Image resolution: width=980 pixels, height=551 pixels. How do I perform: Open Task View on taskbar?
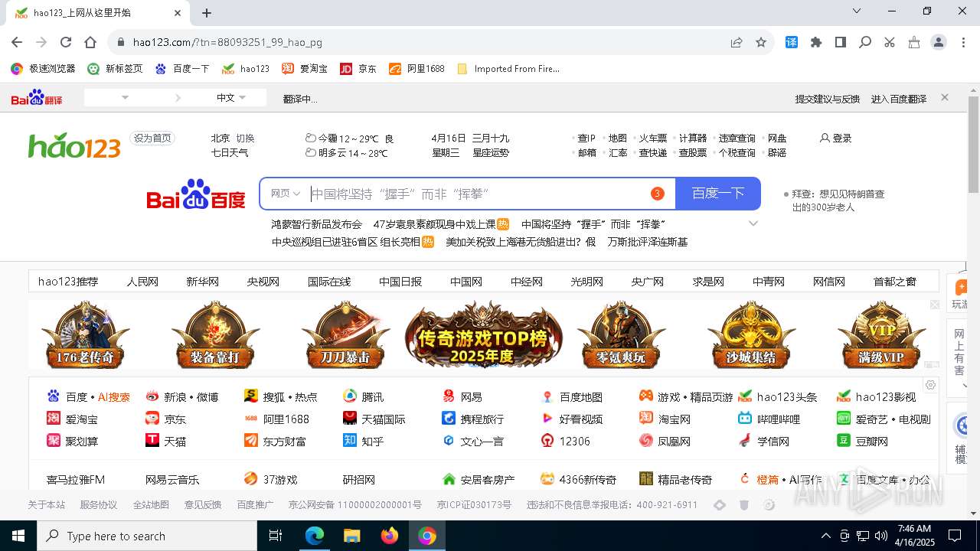[276, 536]
